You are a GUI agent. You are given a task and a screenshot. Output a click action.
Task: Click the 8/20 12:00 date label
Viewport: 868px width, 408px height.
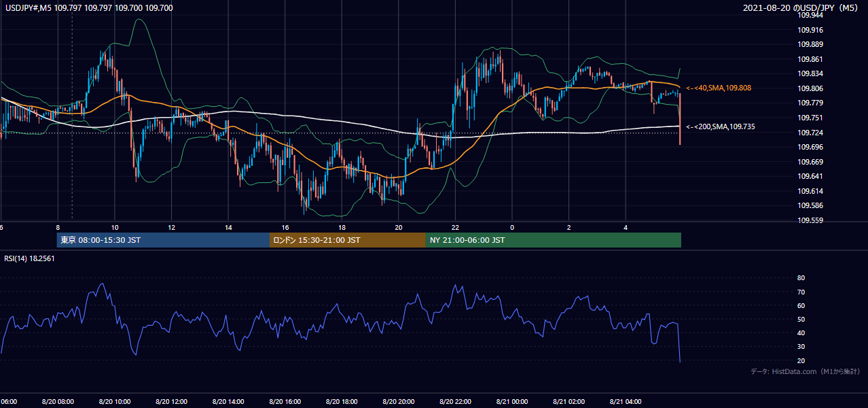click(x=171, y=402)
